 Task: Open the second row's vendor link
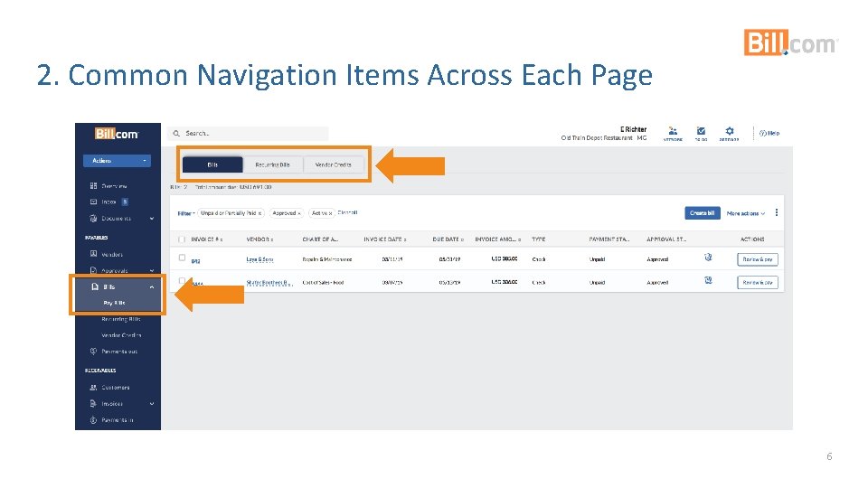click(x=269, y=283)
